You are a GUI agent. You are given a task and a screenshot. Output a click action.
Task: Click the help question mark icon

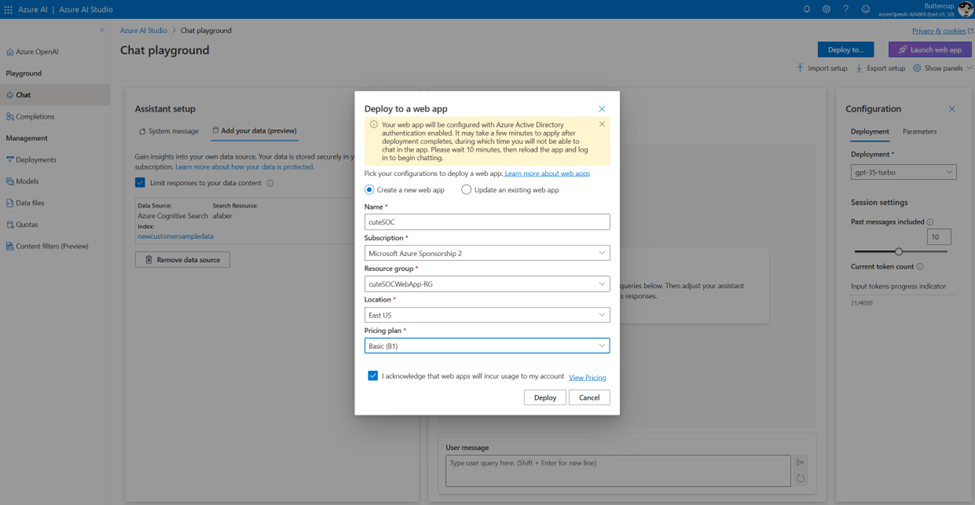click(x=846, y=9)
